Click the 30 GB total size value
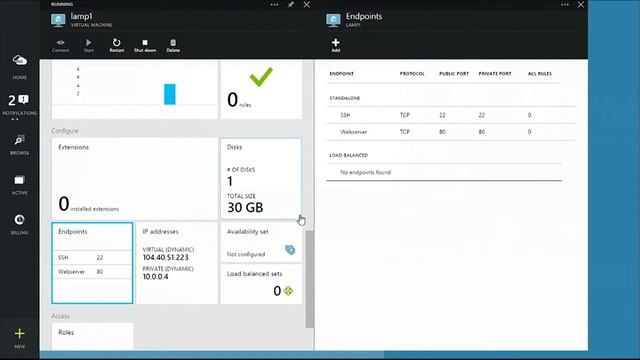640x360 pixels. [x=245, y=208]
